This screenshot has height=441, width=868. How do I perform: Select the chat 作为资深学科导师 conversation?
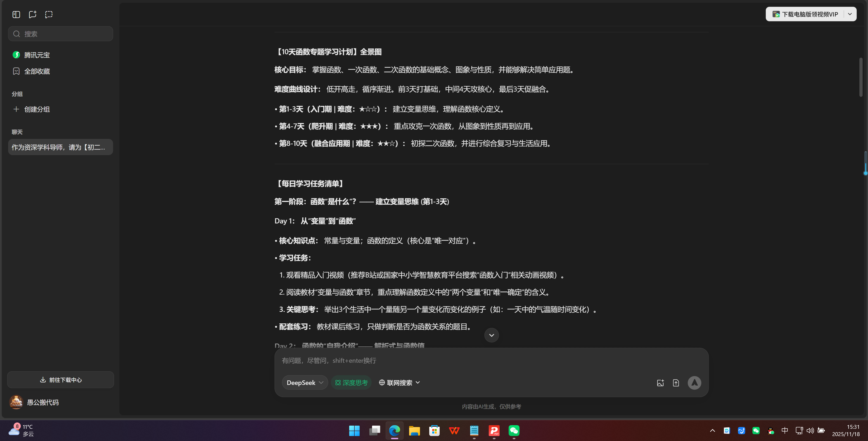[60, 147]
